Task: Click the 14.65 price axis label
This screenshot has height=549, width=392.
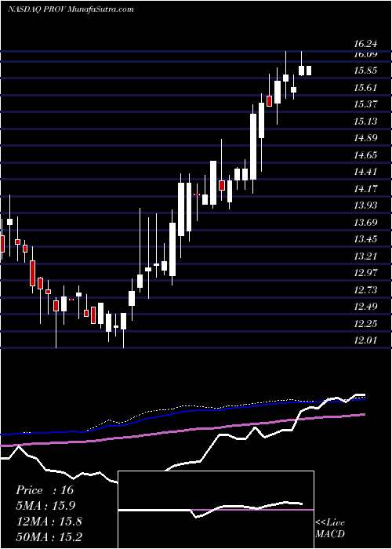Action: pyautogui.click(x=366, y=155)
